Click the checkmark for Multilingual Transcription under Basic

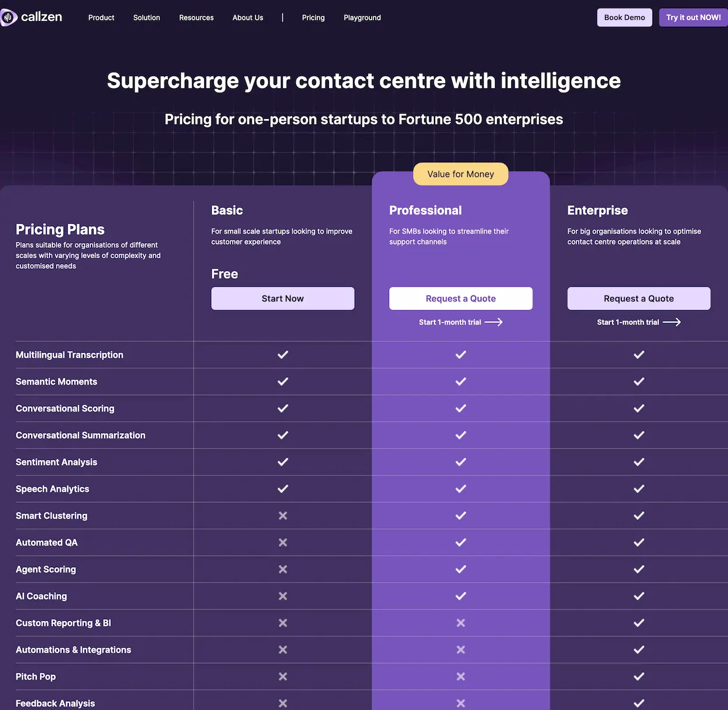282,354
